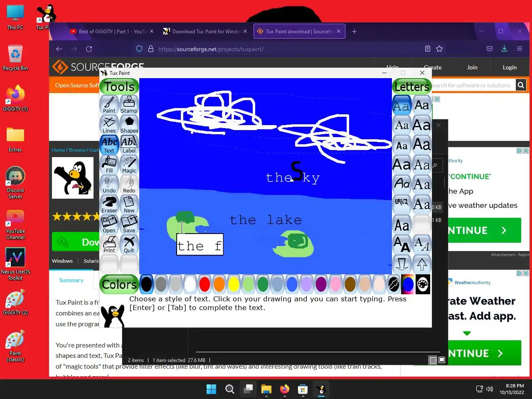Open the rainbow spectrum color selector
Image resolution: width=532 pixels, height=399 pixels.
pyautogui.click(x=408, y=284)
